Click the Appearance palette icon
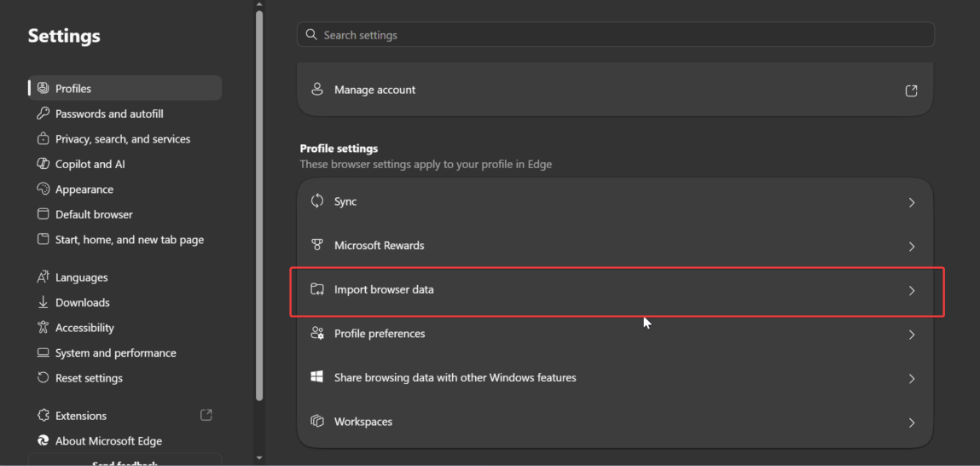This screenshot has width=980, height=466. point(43,189)
